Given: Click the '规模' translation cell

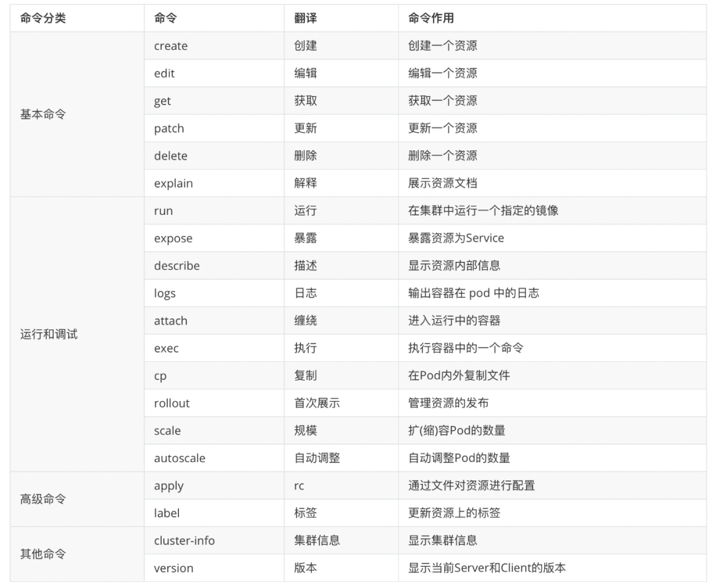Looking at the screenshot, I should tap(341, 430).
